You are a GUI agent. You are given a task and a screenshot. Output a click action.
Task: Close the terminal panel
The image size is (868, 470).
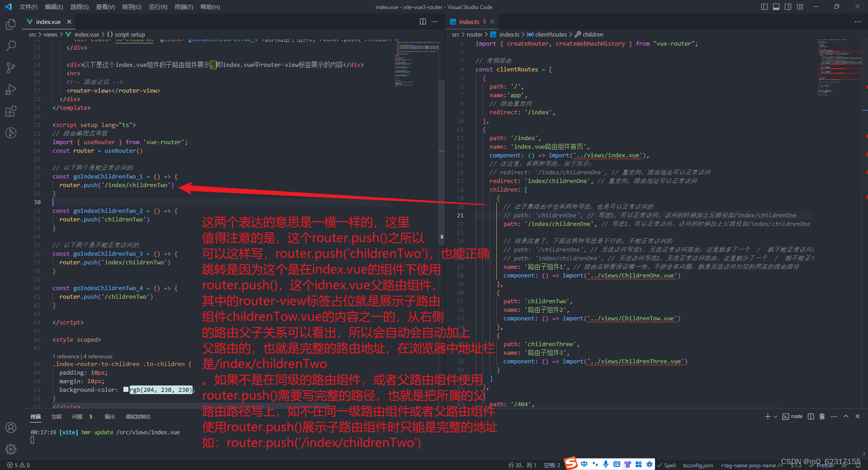point(858,416)
